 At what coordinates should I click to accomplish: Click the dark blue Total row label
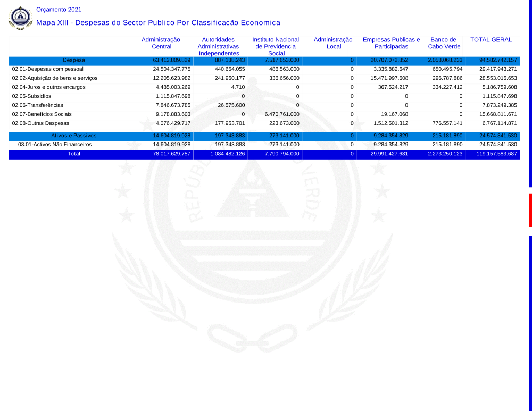[x=74, y=154]
